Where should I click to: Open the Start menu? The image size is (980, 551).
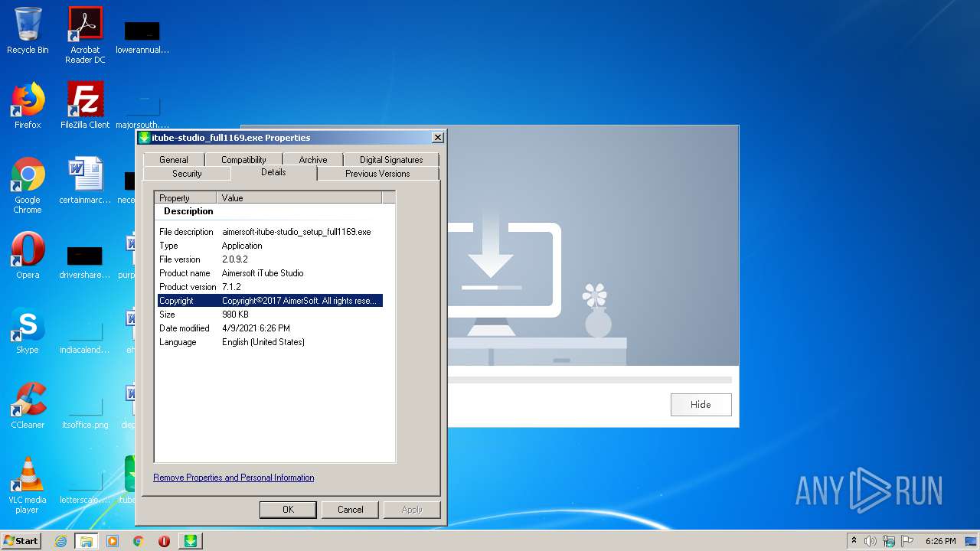tap(21, 541)
